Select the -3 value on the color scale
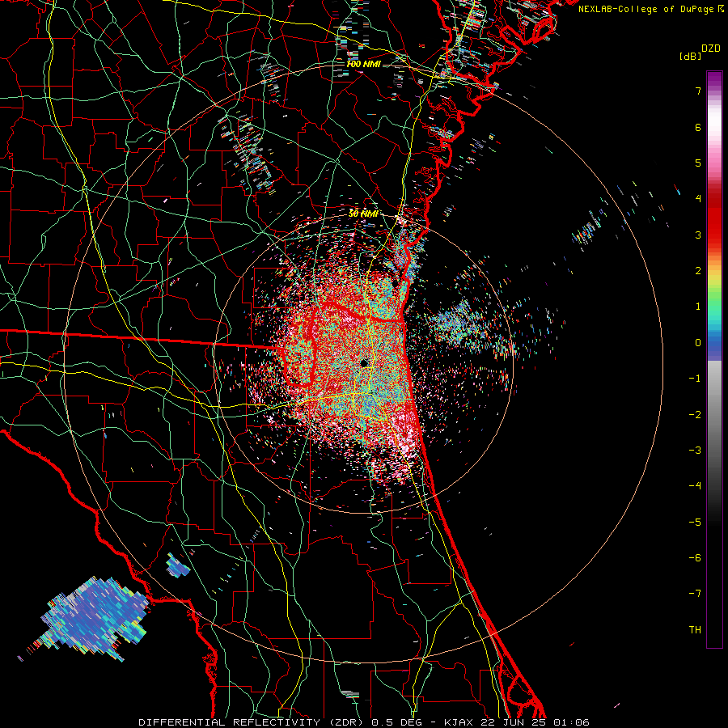Image resolution: width=728 pixels, height=728 pixels. coord(695,450)
